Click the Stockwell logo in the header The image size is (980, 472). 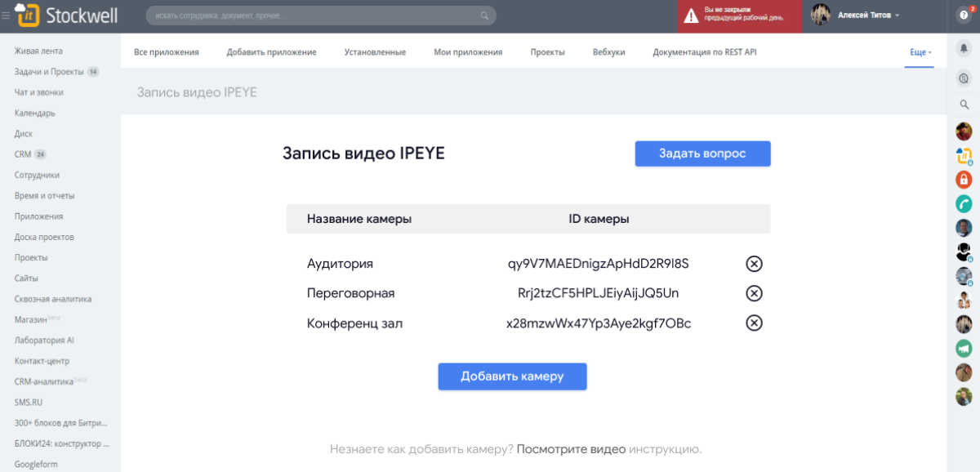pyautogui.click(x=67, y=15)
